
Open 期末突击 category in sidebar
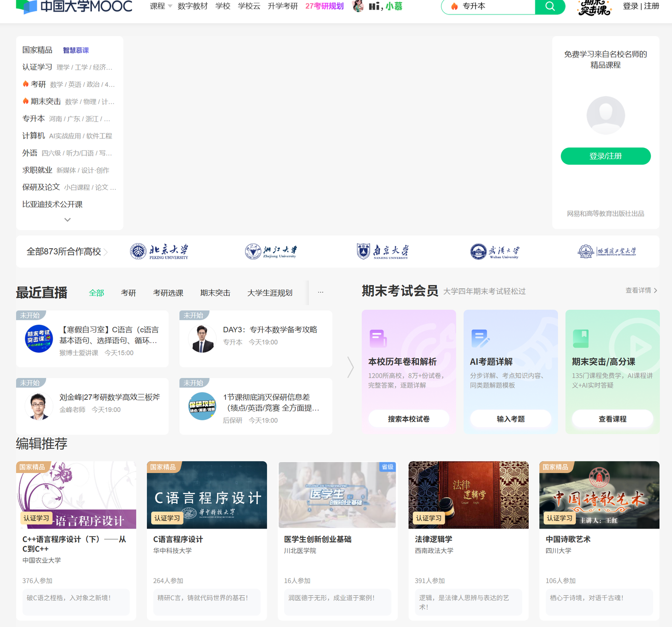coord(46,102)
